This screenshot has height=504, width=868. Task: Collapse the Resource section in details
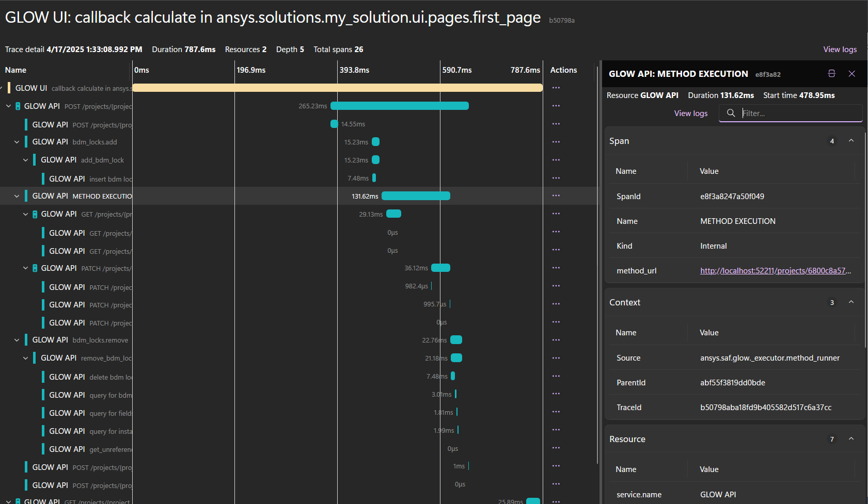851,439
